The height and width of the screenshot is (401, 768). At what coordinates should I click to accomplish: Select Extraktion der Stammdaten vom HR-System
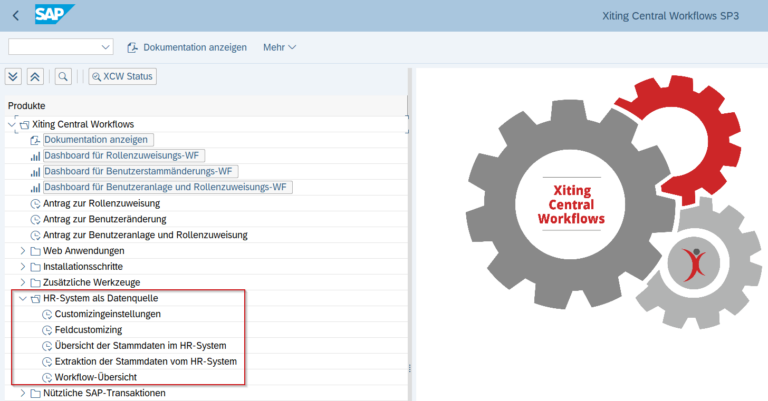[x=145, y=361]
